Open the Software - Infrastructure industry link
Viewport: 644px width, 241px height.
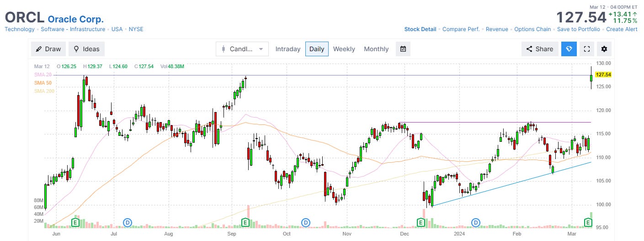tap(73, 29)
